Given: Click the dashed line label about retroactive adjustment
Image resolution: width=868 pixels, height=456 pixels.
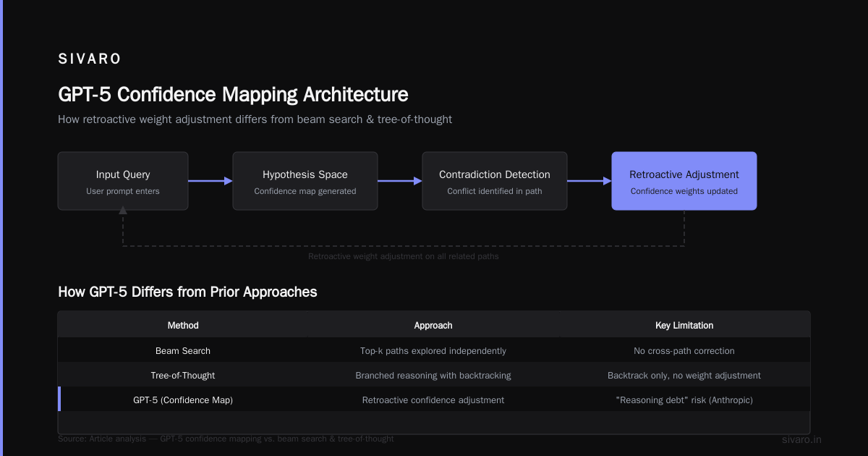Looking at the screenshot, I should tap(404, 256).
